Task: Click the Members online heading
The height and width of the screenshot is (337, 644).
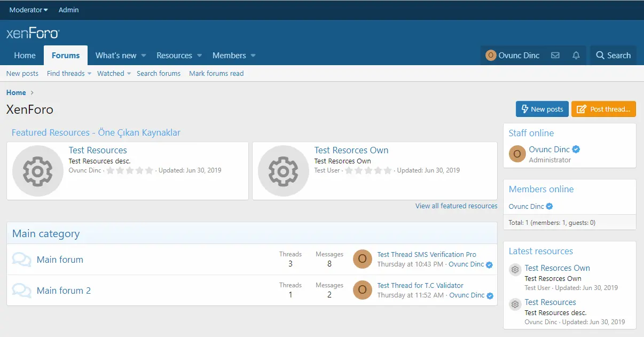Action: pos(541,189)
